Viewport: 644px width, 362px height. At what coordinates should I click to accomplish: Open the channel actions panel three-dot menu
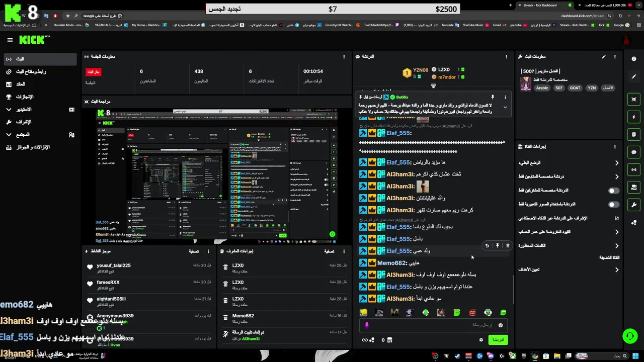point(615,147)
